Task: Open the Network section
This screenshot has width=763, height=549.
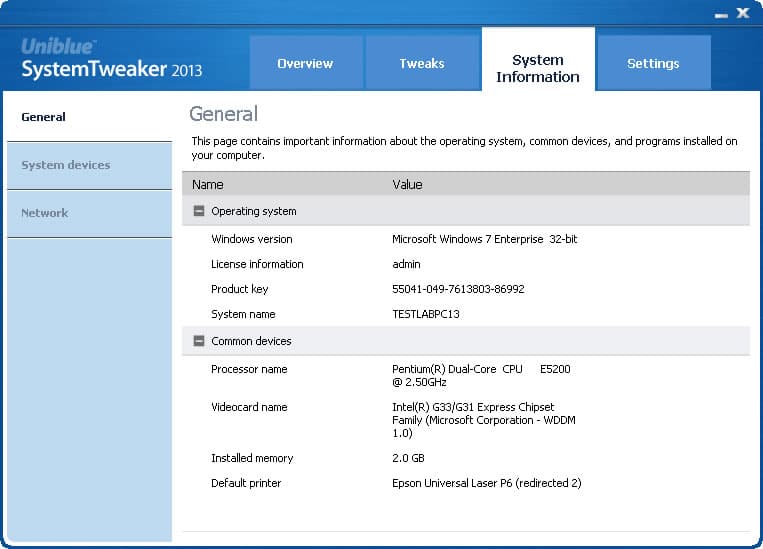Action: click(90, 213)
